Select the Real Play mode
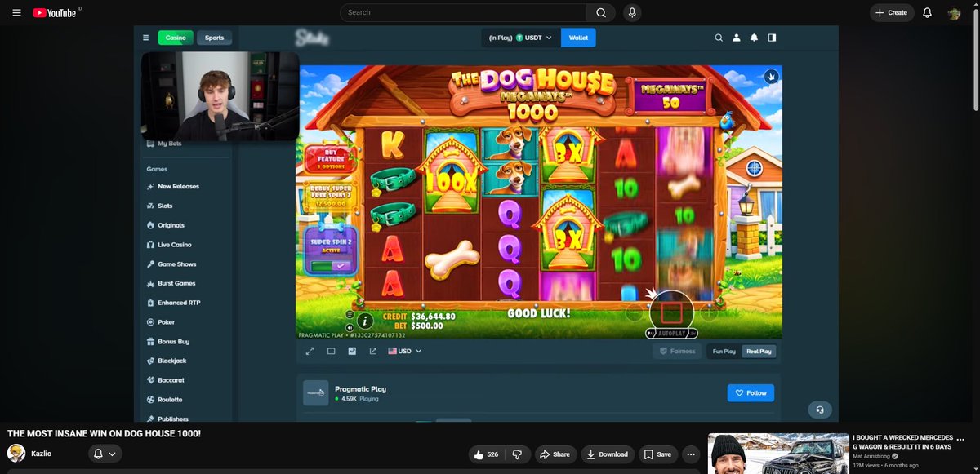Image resolution: width=980 pixels, height=474 pixels. coord(759,351)
